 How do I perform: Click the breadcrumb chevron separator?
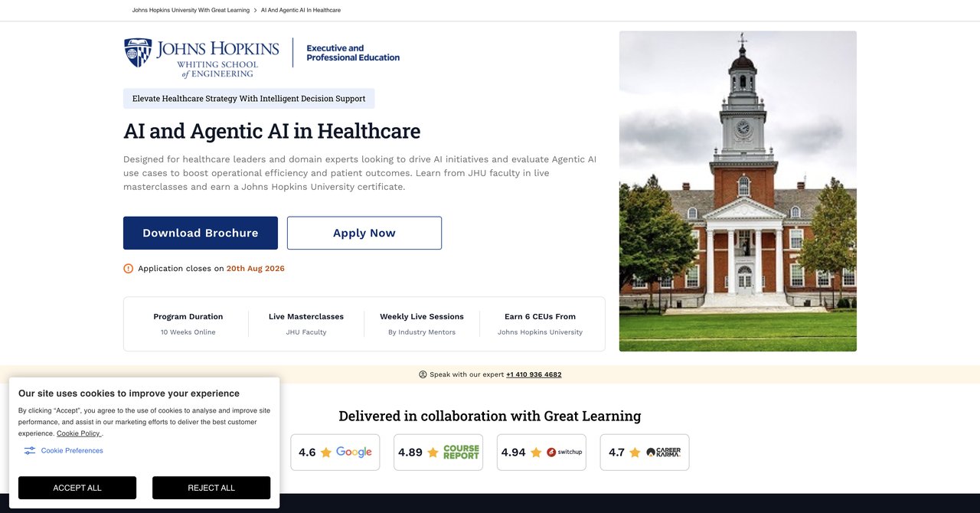pos(255,11)
